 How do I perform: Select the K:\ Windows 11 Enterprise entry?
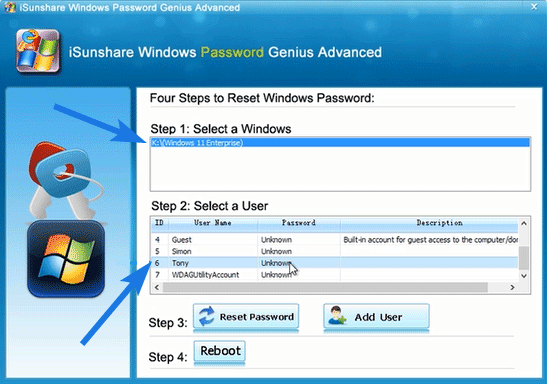point(340,143)
